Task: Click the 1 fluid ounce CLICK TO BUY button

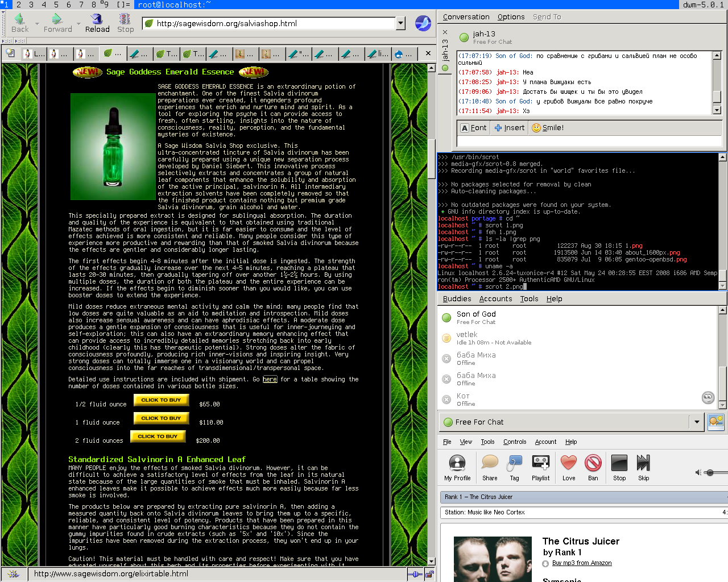Action: [161, 418]
